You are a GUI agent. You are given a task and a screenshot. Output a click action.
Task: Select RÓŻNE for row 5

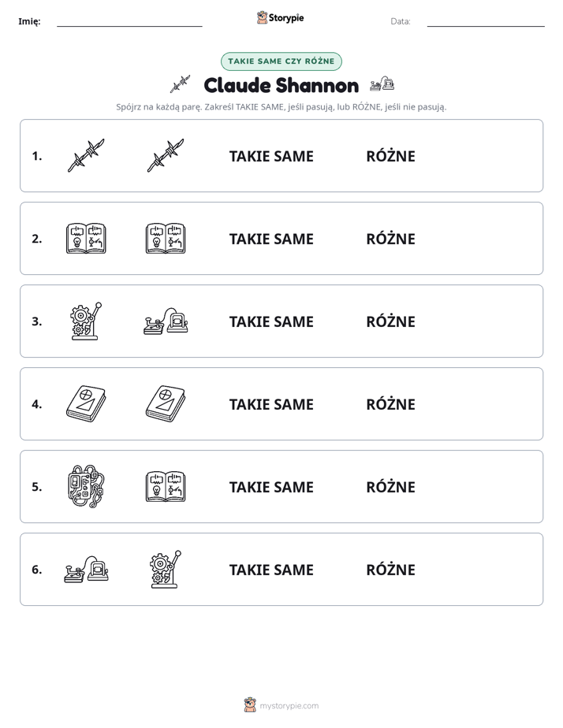(390, 486)
